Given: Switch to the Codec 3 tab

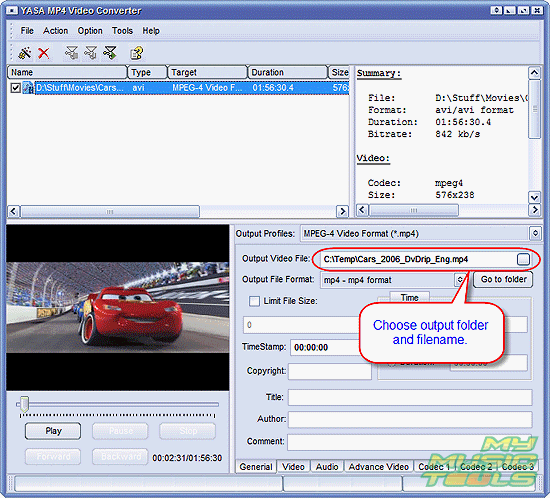Looking at the screenshot, I should pyautogui.click(x=518, y=467).
